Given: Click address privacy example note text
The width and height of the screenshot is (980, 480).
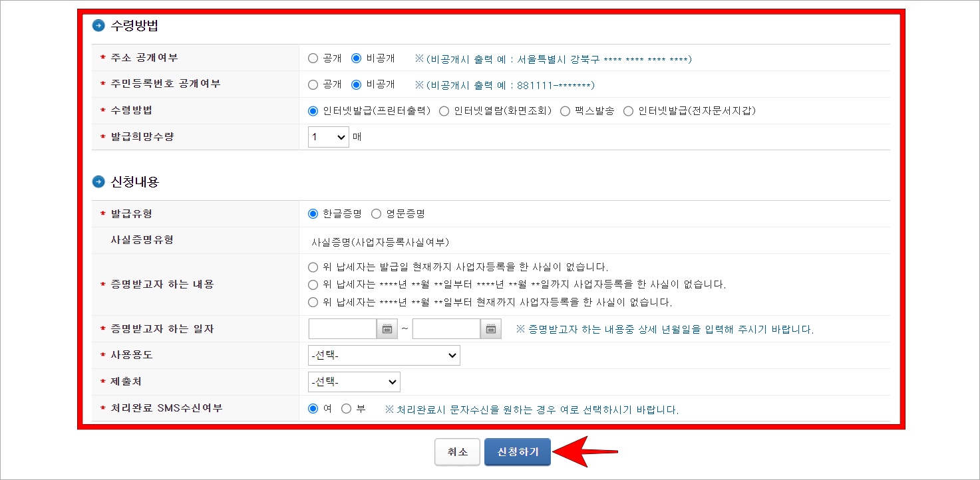Looking at the screenshot, I should pyautogui.click(x=554, y=59).
